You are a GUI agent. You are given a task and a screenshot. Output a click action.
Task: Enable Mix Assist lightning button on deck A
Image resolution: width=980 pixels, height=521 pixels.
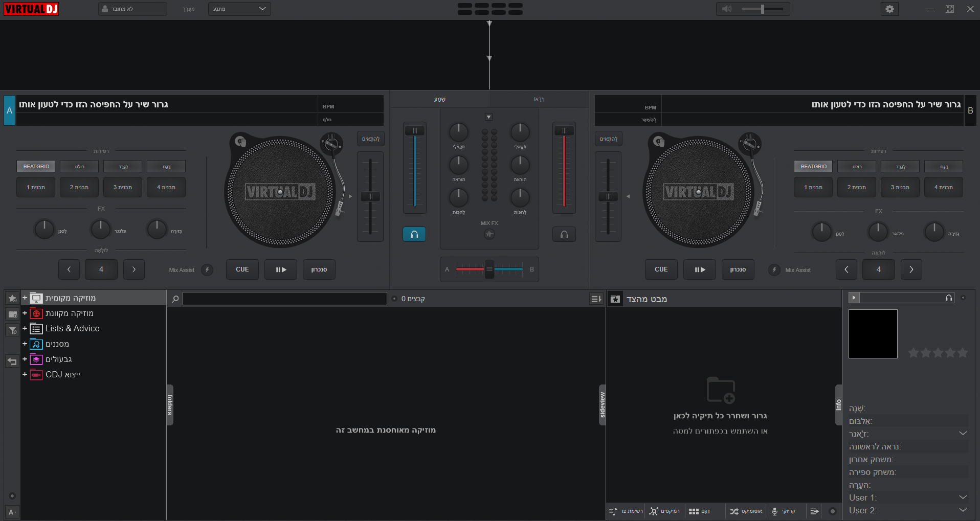[207, 270]
